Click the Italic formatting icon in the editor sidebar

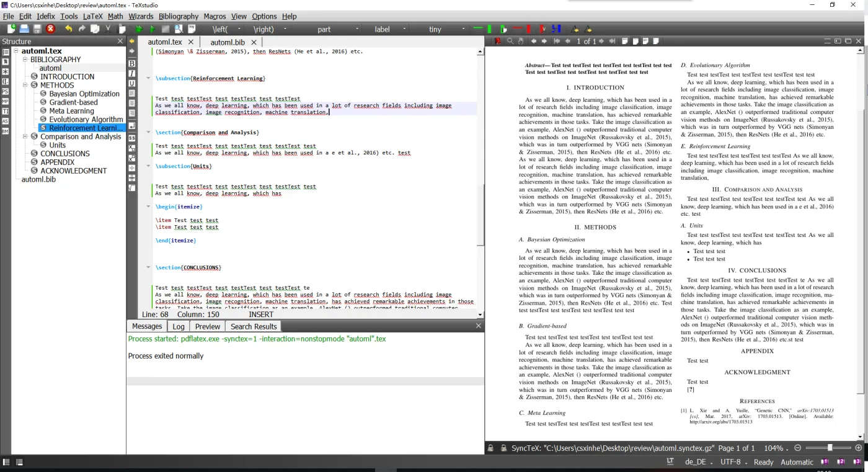[x=132, y=73]
